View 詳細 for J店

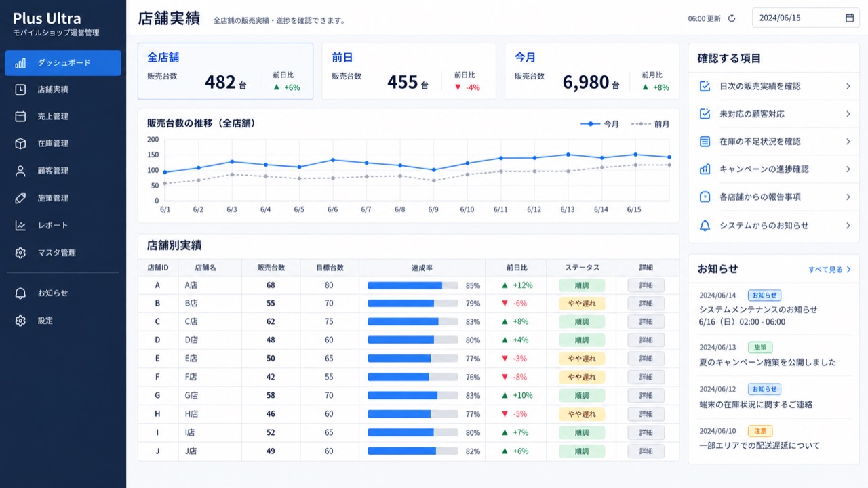click(x=646, y=451)
